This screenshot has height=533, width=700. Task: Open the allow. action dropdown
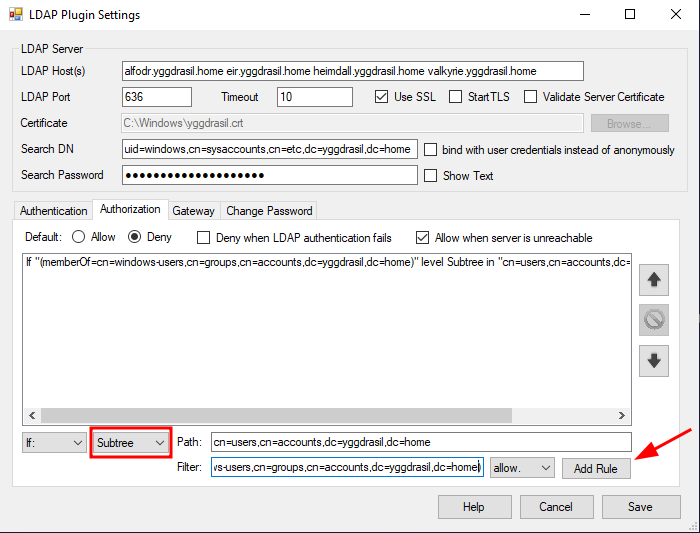522,468
